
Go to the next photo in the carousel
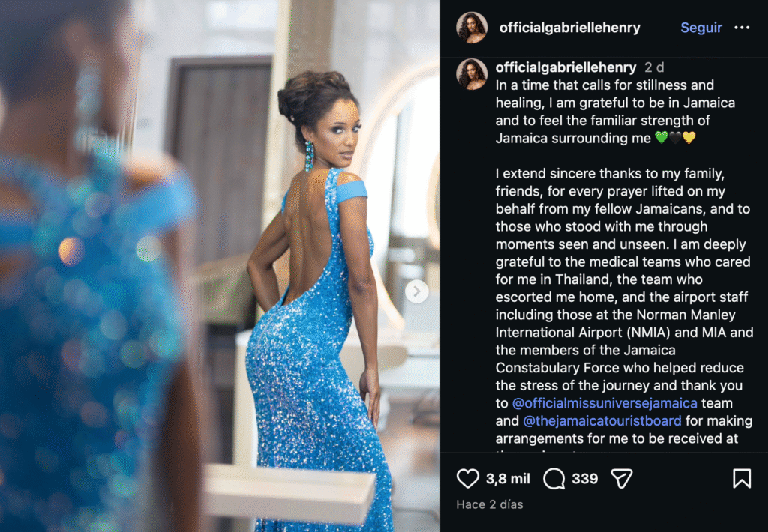coord(417,291)
